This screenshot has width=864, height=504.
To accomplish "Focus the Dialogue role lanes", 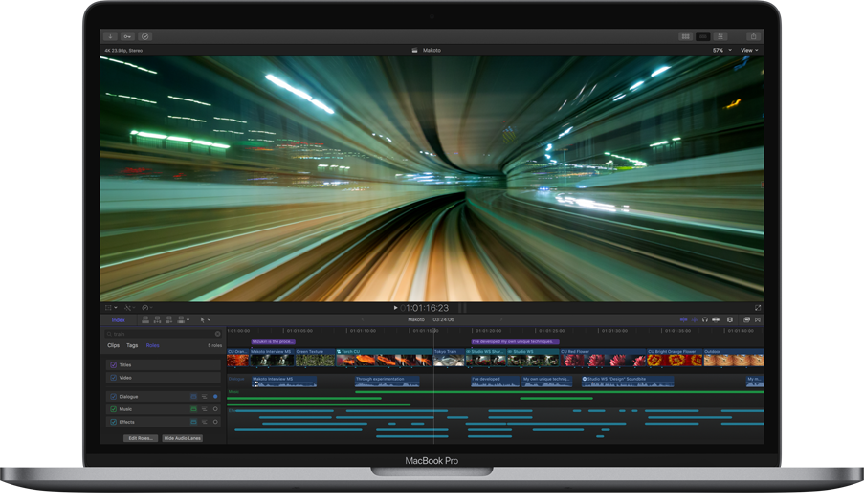I will click(215, 397).
